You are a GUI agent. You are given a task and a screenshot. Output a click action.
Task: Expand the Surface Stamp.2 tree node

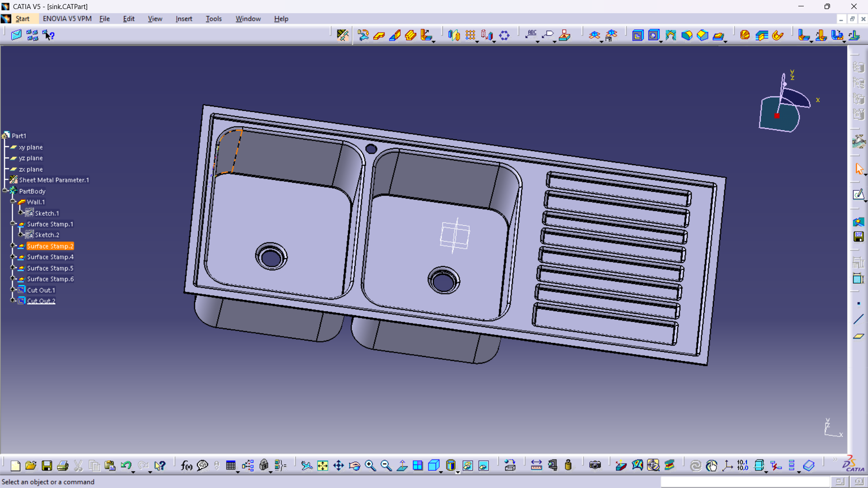pos(13,246)
